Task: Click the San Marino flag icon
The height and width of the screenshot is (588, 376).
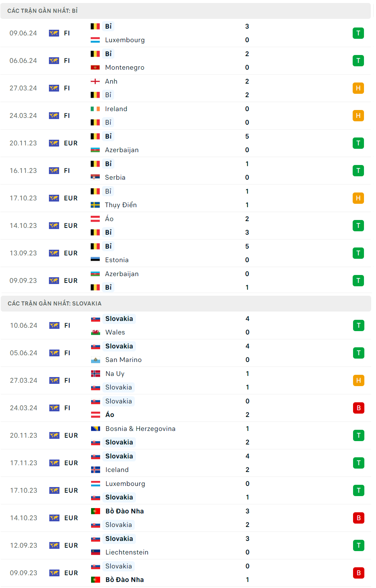Action: (96, 360)
